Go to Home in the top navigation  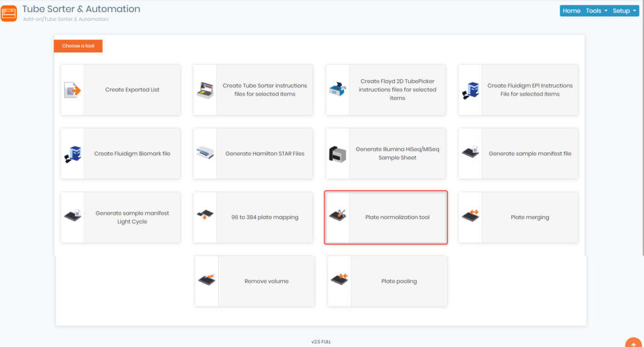pyautogui.click(x=571, y=11)
